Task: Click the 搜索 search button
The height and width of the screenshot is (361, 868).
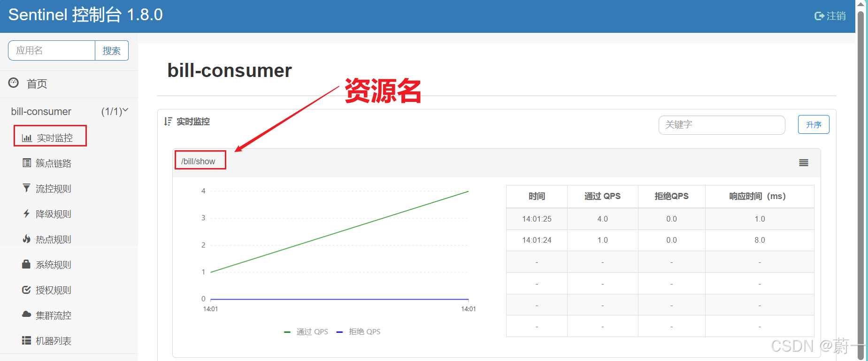Action: 112,50
